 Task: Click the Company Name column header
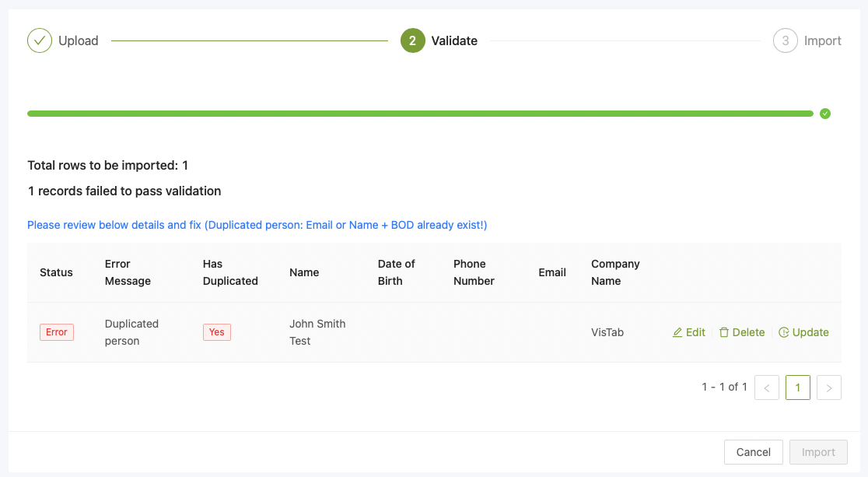click(x=615, y=272)
